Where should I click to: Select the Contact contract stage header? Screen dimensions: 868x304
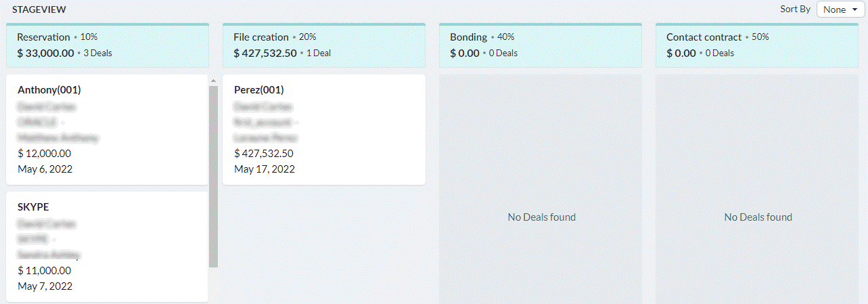point(757,45)
